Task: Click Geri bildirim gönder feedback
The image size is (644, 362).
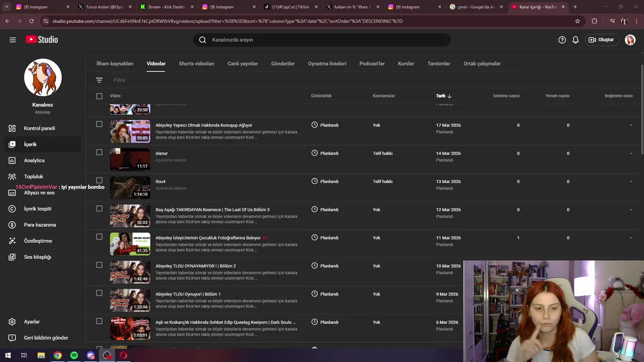Action: pos(46,338)
